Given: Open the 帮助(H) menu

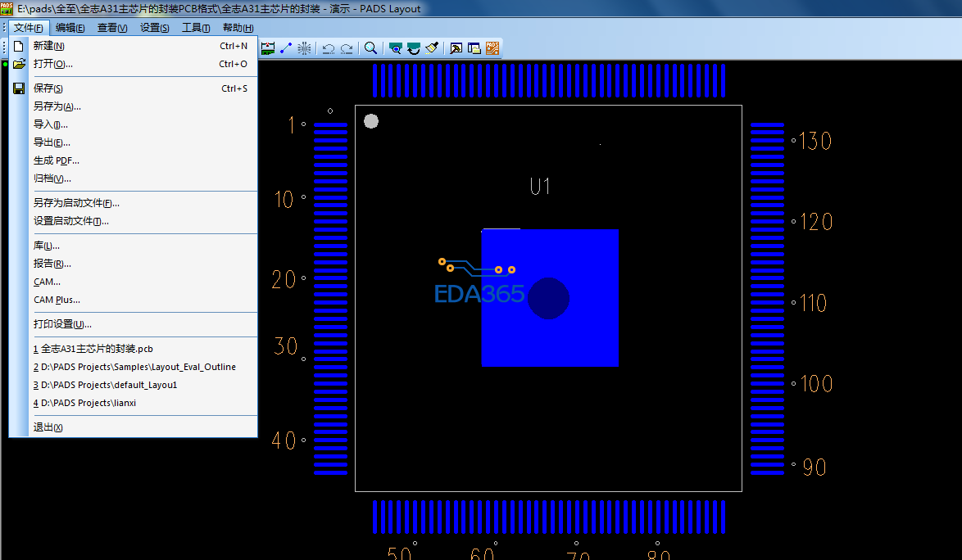Looking at the screenshot, I should [238, 28].
